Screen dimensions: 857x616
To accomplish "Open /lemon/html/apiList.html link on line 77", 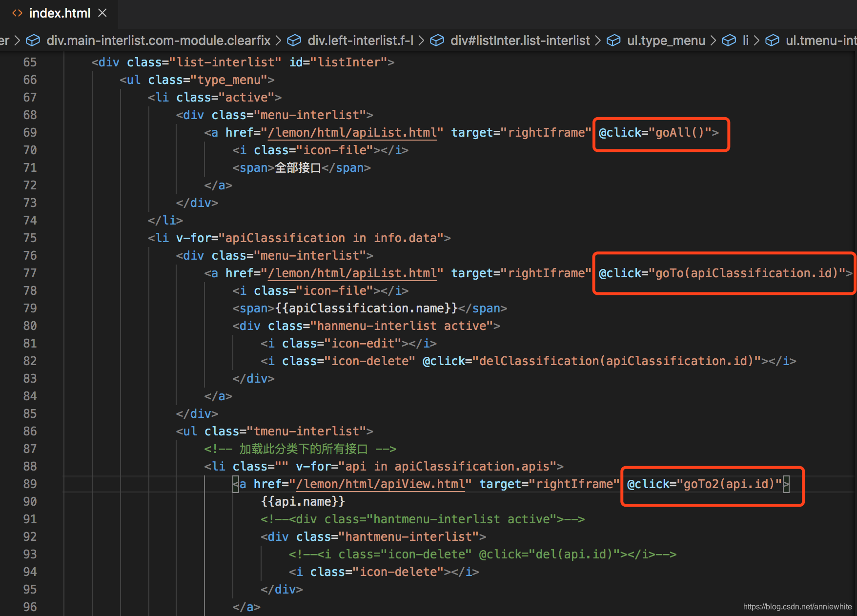I will coord(352,273).
